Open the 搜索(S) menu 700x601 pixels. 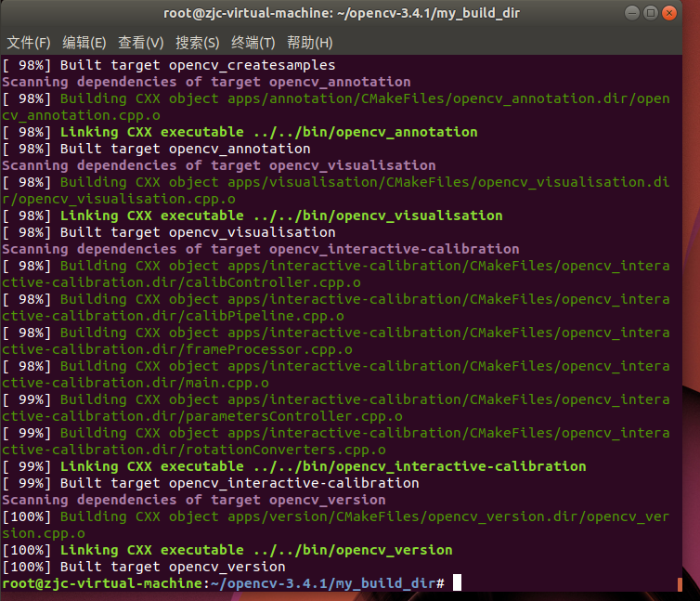pos(198,43)
